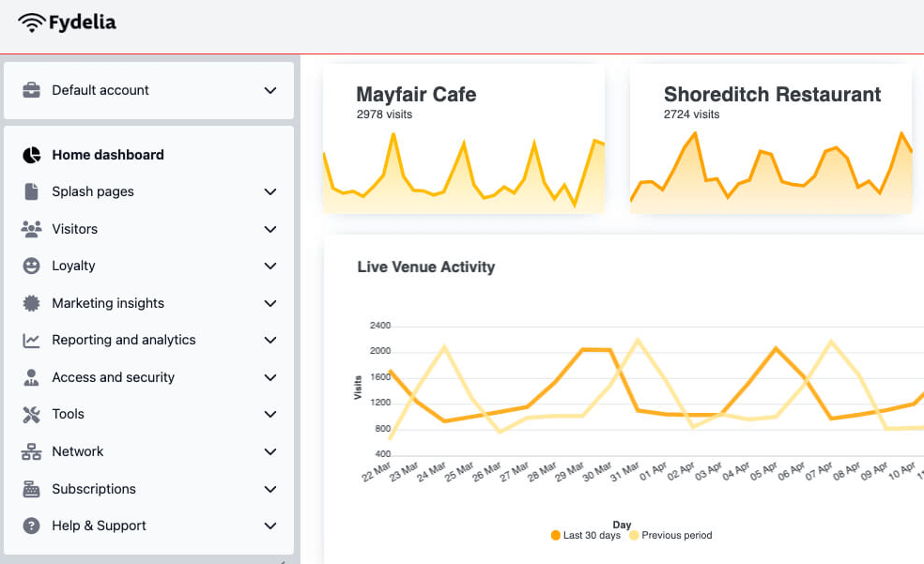Open the Network menu item

coord(78,451)
